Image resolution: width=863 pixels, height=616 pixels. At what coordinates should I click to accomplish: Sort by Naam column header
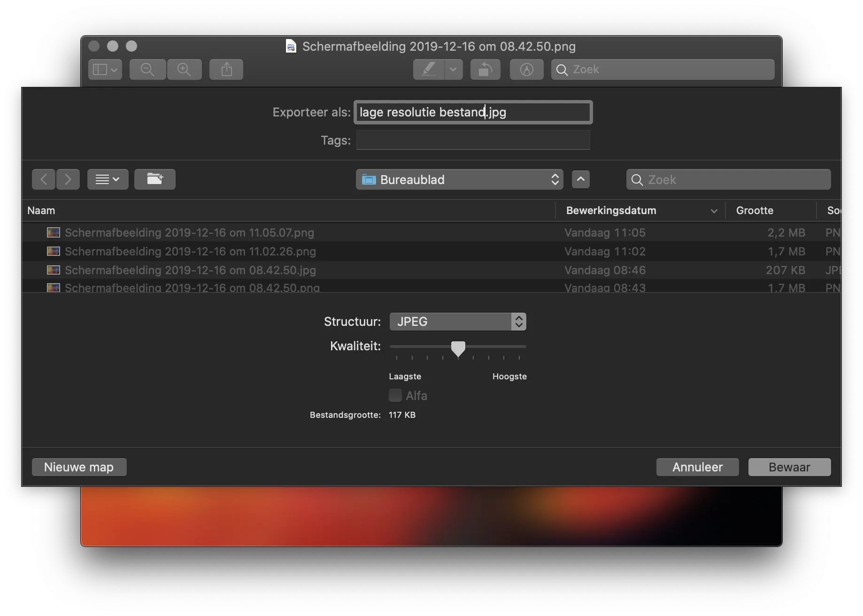41,210
